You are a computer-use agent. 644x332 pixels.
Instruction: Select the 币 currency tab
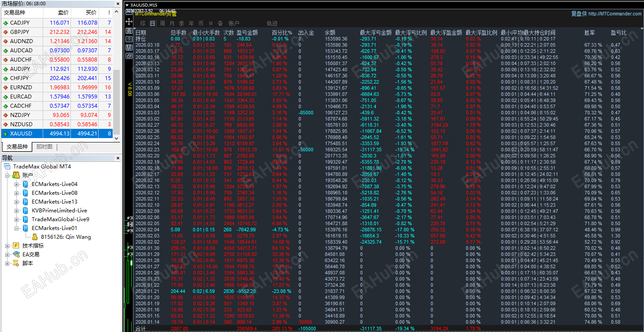point(201,23)
